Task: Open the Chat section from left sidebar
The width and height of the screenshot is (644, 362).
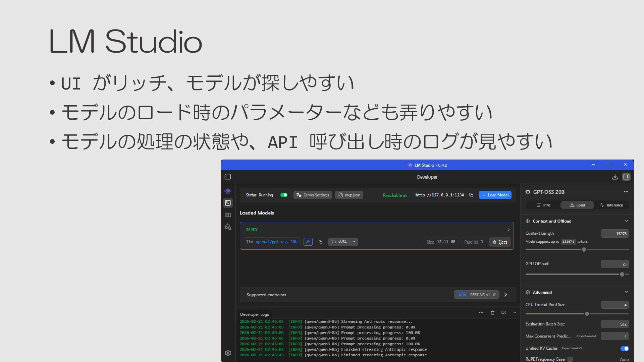Action: point(228,191)
